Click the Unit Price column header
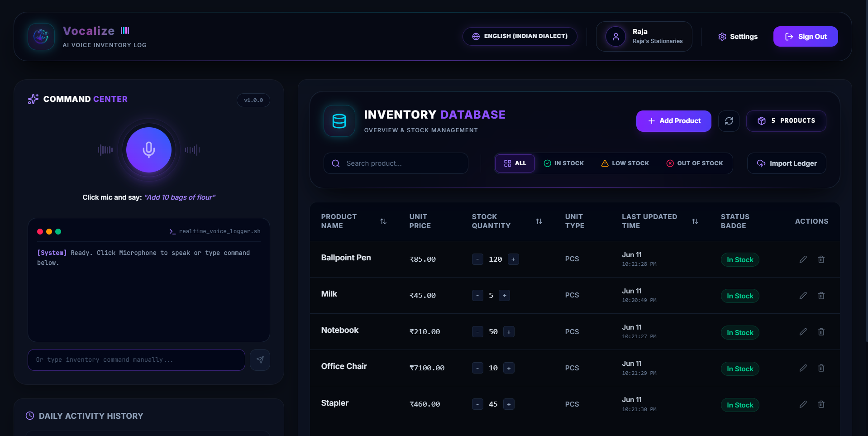Screen dimensions: 868x436 point(420,221)
